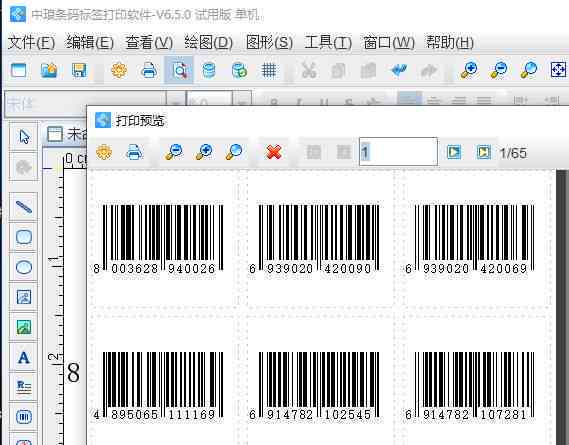
Task: Open the 工具(T) menu
Action: pyautogui.click(x=328, y=43)
